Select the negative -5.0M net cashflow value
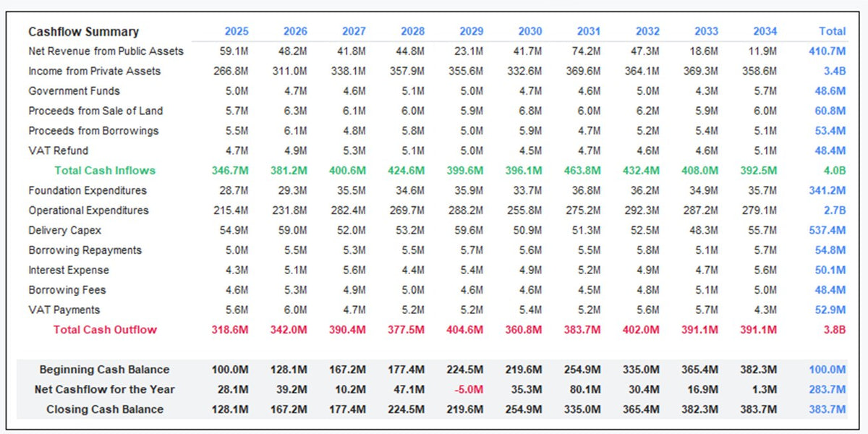Viewport: 868px width, 434px height. [x=469, y=389]
